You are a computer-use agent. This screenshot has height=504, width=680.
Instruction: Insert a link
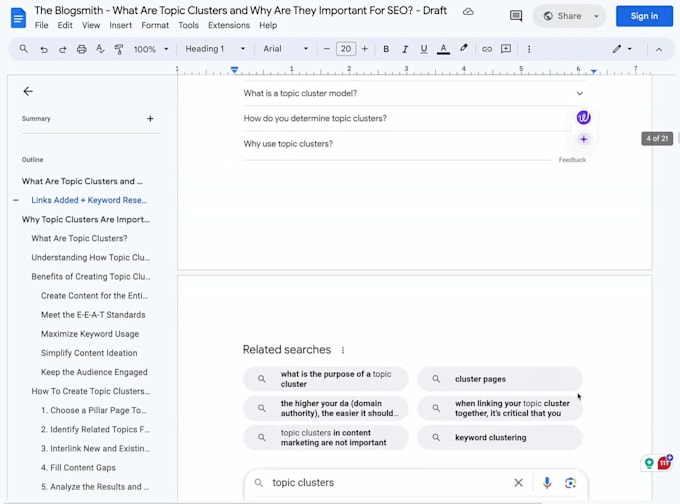(x=487, y=49)
